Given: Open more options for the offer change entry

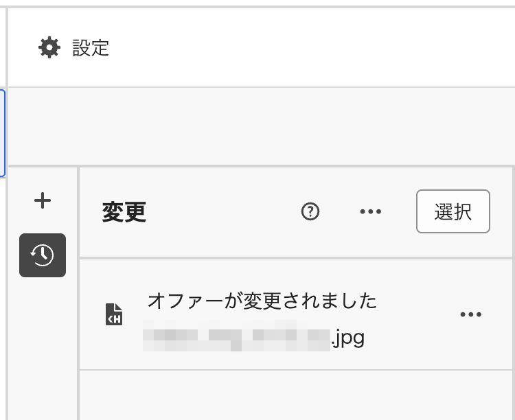Looking at the screenshot, I should pyautogui.click(x=470, y=315).
